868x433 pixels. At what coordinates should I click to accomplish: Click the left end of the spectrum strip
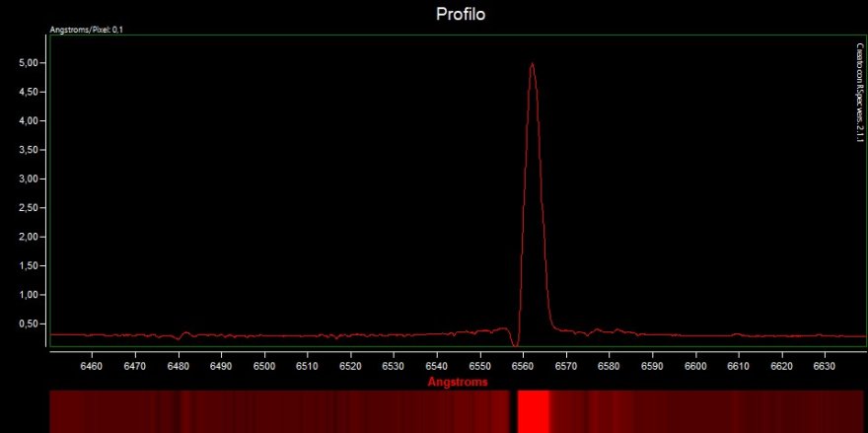[55, 410]
